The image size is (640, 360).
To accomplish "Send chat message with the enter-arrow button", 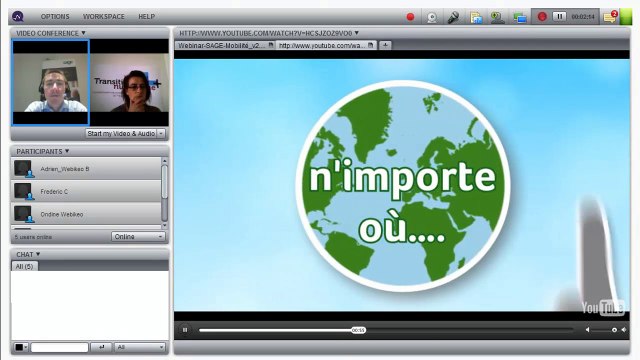I will click(101, 347).
